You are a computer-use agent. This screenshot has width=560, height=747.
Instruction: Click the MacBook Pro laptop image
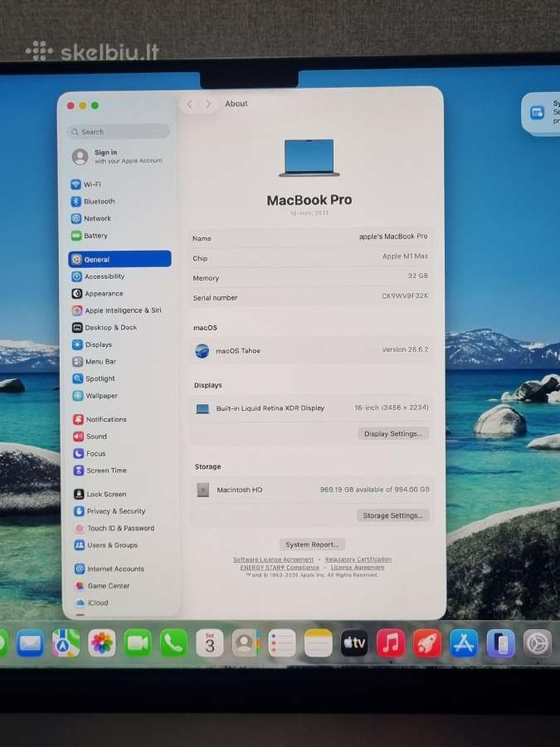[x=309, y=158]
